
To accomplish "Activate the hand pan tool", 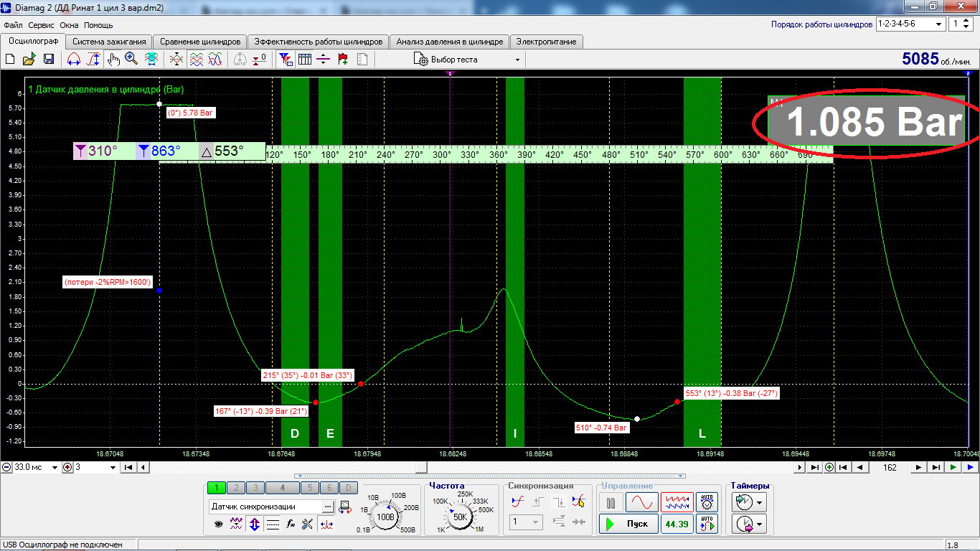I will pyautogui.click(x=113, y=60).
